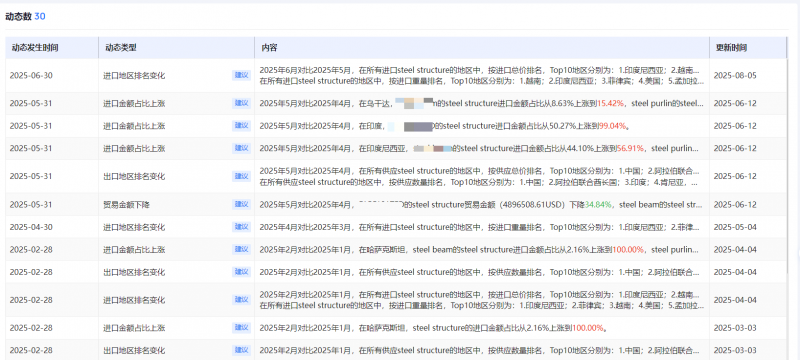This screenshot has width=800, height=360.
Task: Click 建议 tag on the India 99.04% row
Action: (x=241, y=125)
